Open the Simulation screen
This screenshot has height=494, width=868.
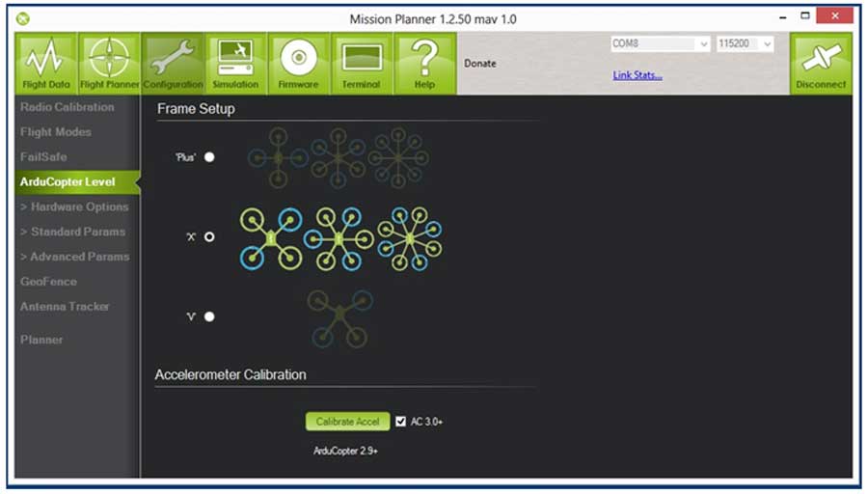(235, 63)
